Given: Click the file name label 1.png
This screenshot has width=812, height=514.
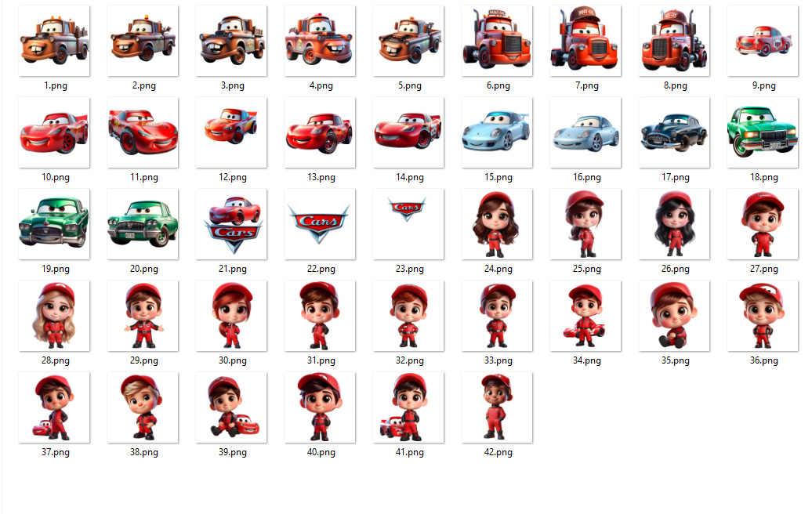Looking at the screenshot, I should click(x=56, y=85).
